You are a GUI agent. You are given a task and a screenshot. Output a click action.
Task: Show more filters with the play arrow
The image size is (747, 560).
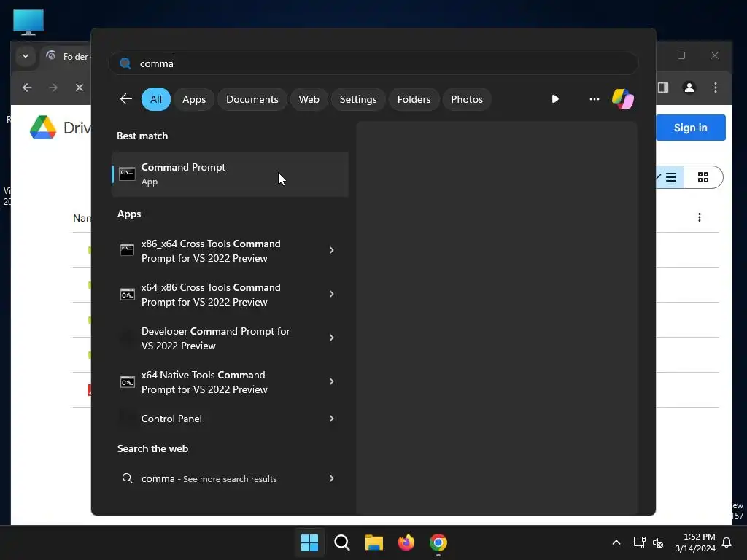click(555, 99)
